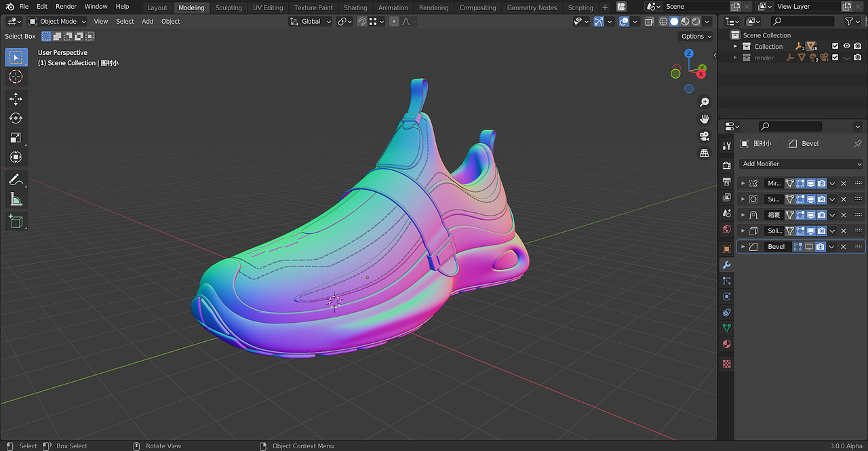The image size is (868, 451).
Task: Open the Modifier Properties wrench tab
Action: (x=726, y=264)
